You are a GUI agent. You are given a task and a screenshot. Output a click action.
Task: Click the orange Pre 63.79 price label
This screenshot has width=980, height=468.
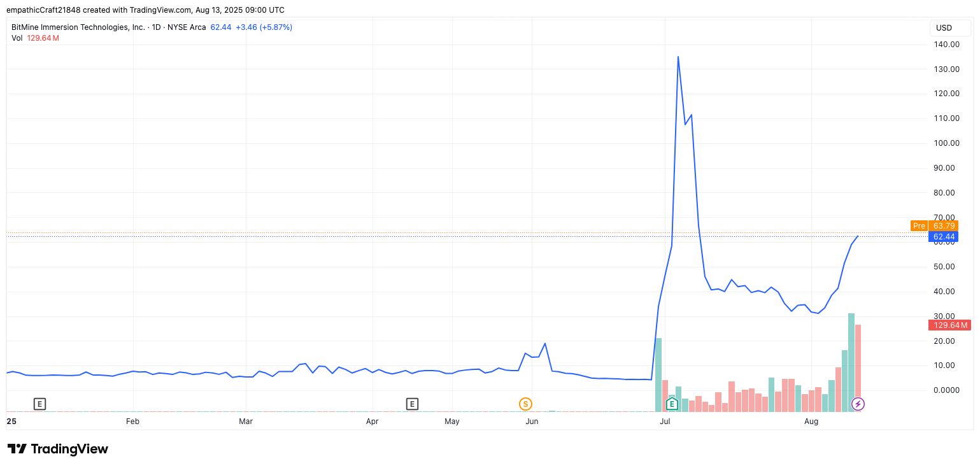pyautogui.click(x=934, y=225)
